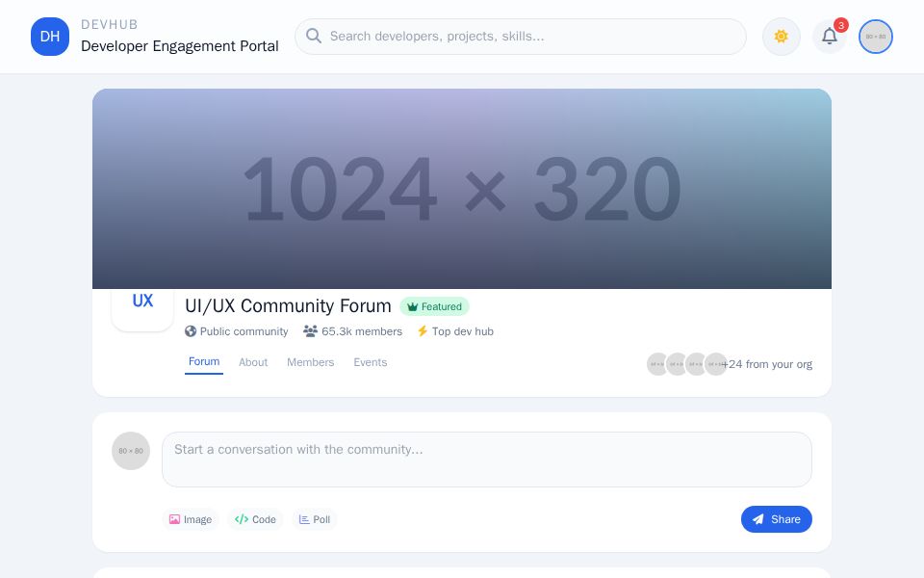Switch to the About tab

click(x=253, y=362)
